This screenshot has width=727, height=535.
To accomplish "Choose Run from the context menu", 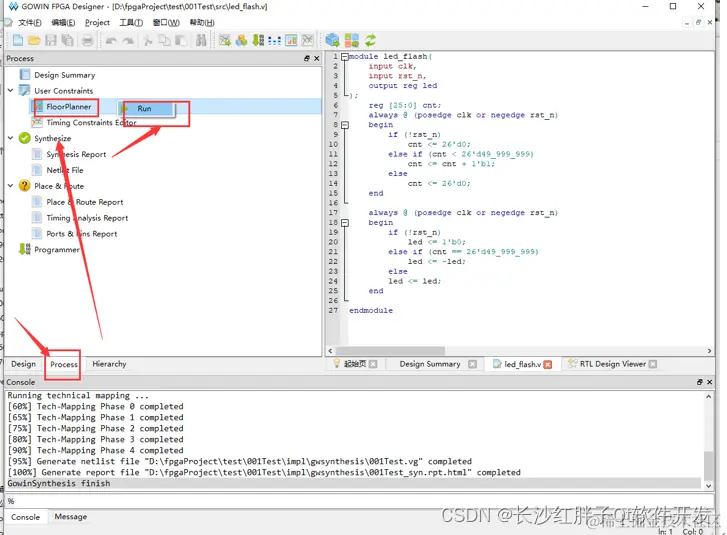I will pyautogui.click(x=147, y=108).
